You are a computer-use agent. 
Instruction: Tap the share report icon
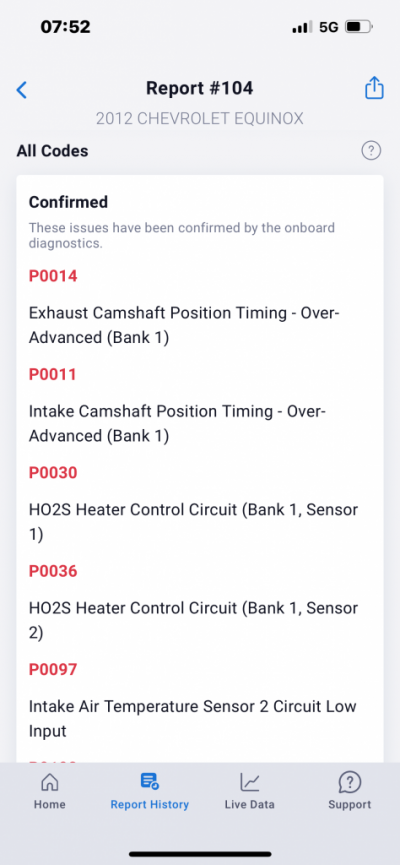[x=374, y=88]
